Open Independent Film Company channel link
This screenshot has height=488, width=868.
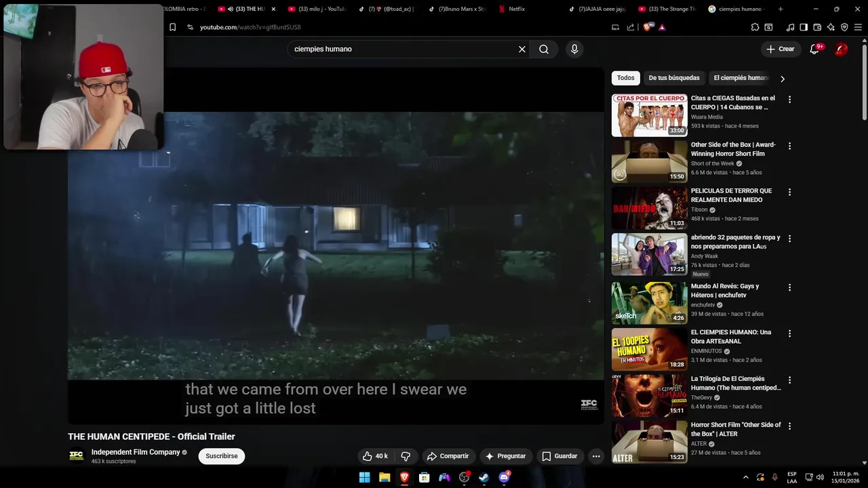pyautogui.click(x=136, y=452)
